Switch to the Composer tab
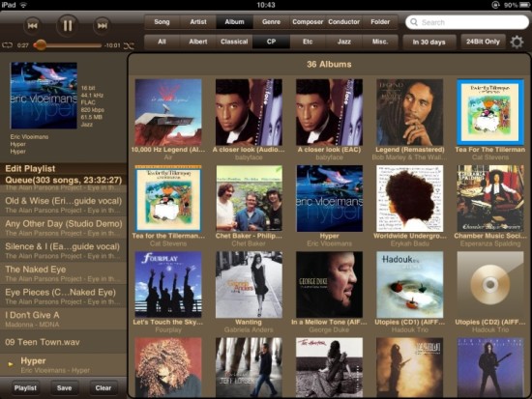532x399 pixels. click(x=308, y=22)
